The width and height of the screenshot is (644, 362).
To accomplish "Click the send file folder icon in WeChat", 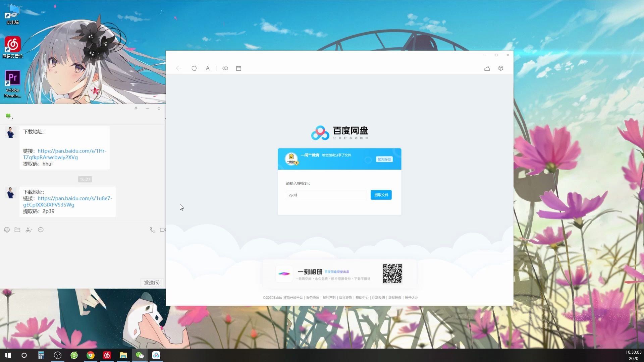I will 17,230.
